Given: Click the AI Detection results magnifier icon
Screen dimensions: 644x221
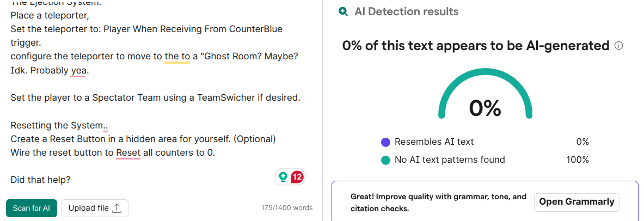Looking at the screenshot, I should 343,11.
